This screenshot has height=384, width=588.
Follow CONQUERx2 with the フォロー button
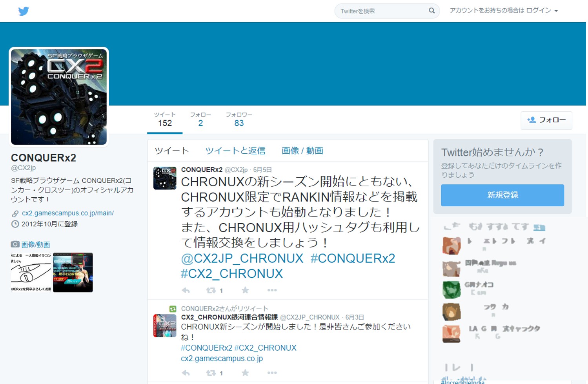click(546, 120)
